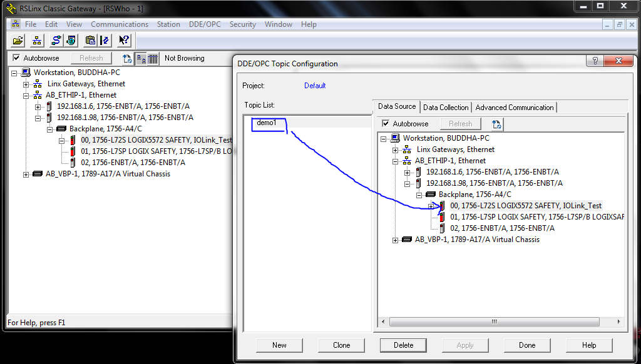641x364 pixels.
Task: Click left arrow of dialog tree scrollbar
Action: (x=382, y=322)
